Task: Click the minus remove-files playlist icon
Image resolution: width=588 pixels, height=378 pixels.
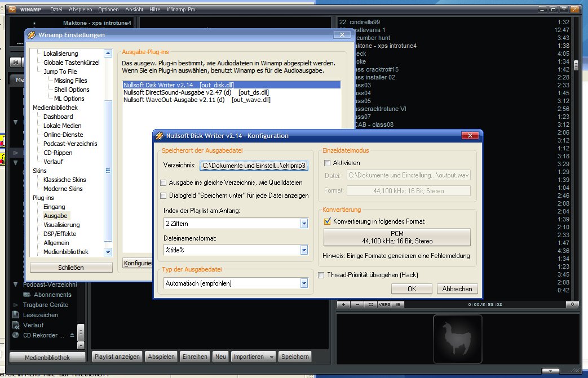Action: coord(357,304)
